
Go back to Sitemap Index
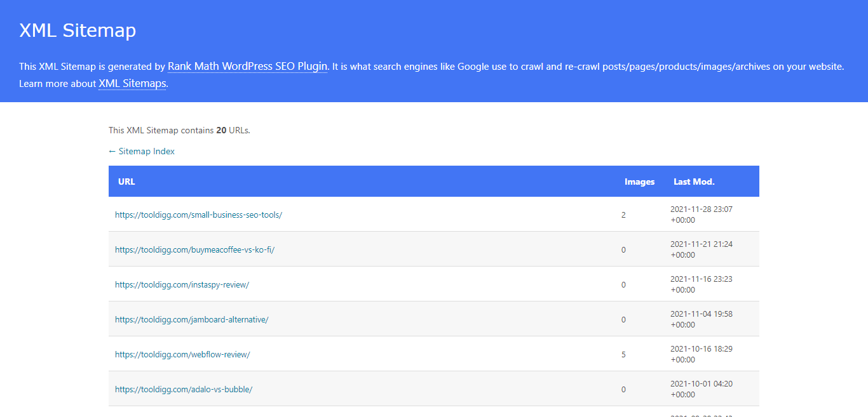click(x=142, y=151)
